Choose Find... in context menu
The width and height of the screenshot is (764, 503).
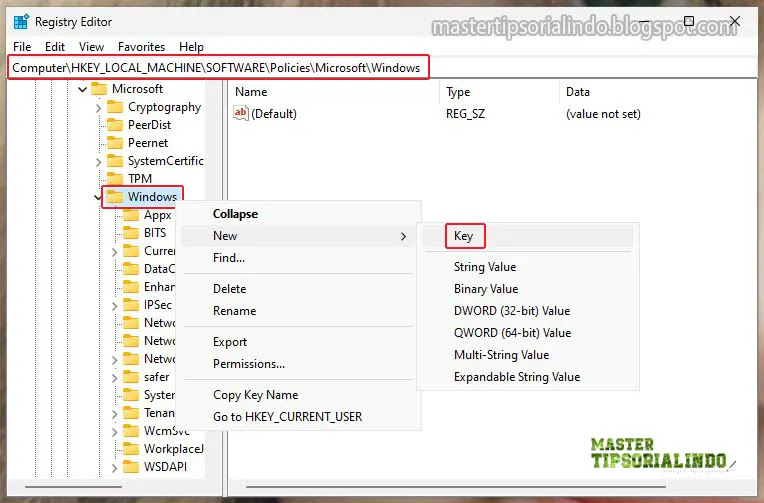tap(298, 258)
